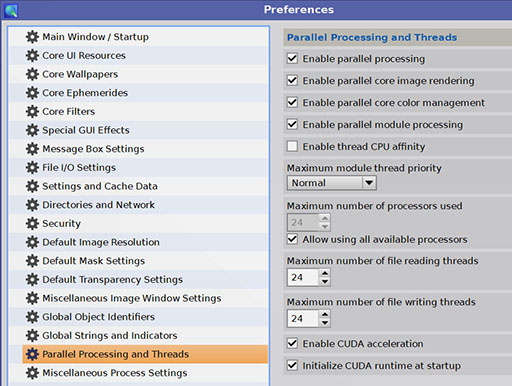This screenshot has height=386, width=512.
Task: Increase file reading threads with up arrow
Action: pos(325,273)
